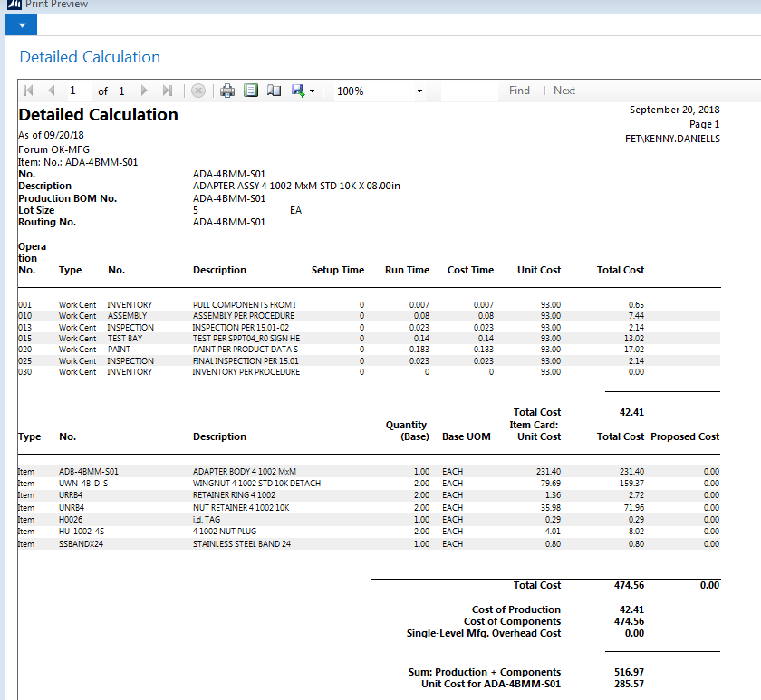Click the Run Time column header

(407, 270)
